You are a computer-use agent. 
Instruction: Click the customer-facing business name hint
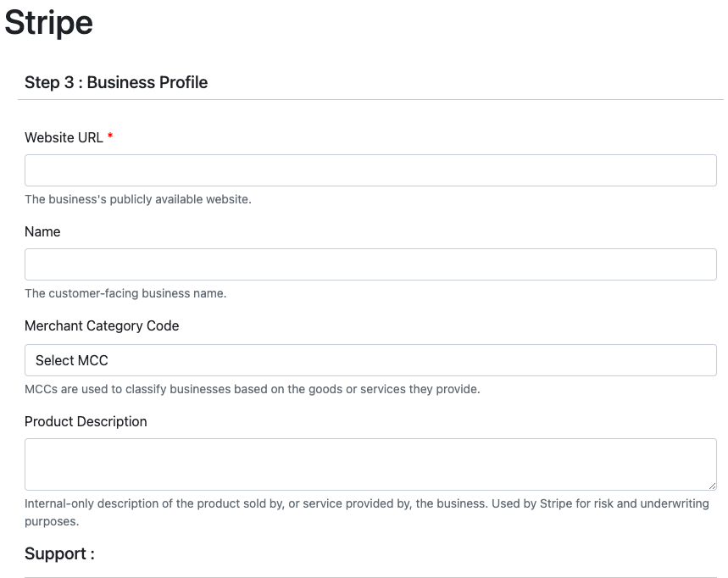125,293
